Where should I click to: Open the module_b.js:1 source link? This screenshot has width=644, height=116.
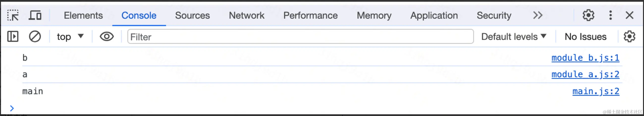coord(585,58)
